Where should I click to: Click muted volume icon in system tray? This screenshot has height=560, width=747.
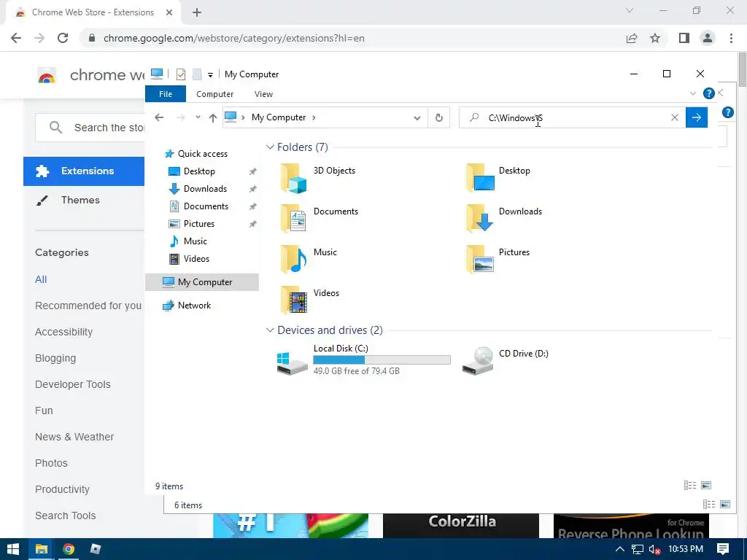point(654,550)
